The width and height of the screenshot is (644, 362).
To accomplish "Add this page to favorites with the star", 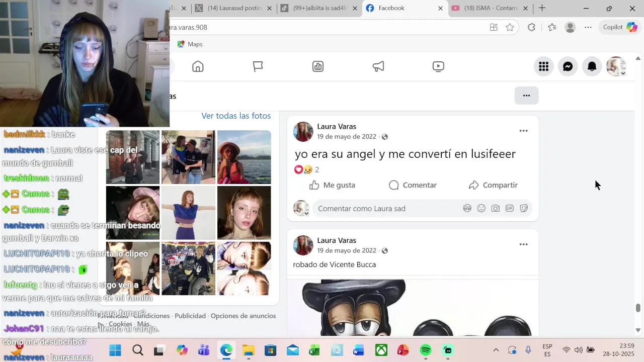I will click(510, 27).
